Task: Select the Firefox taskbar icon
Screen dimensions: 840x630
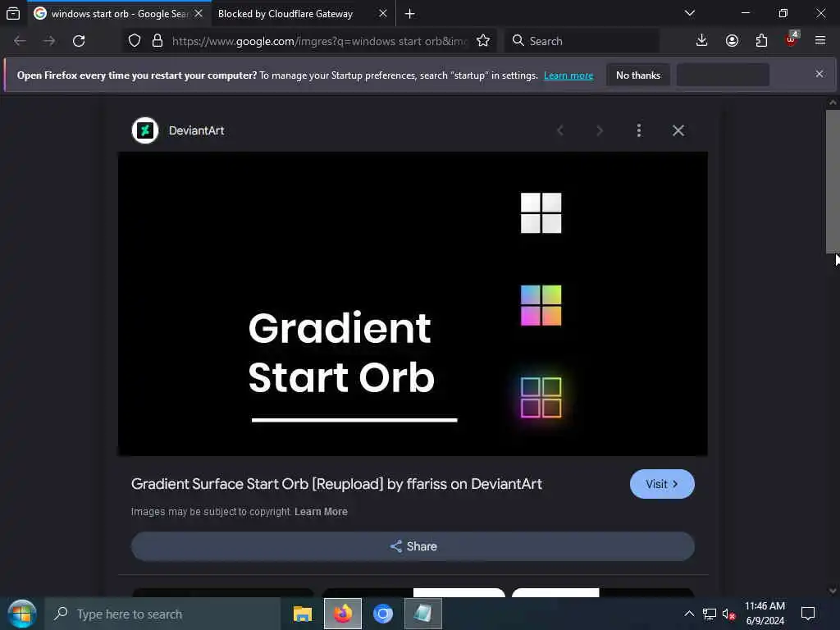Action: tap(343, 614)
